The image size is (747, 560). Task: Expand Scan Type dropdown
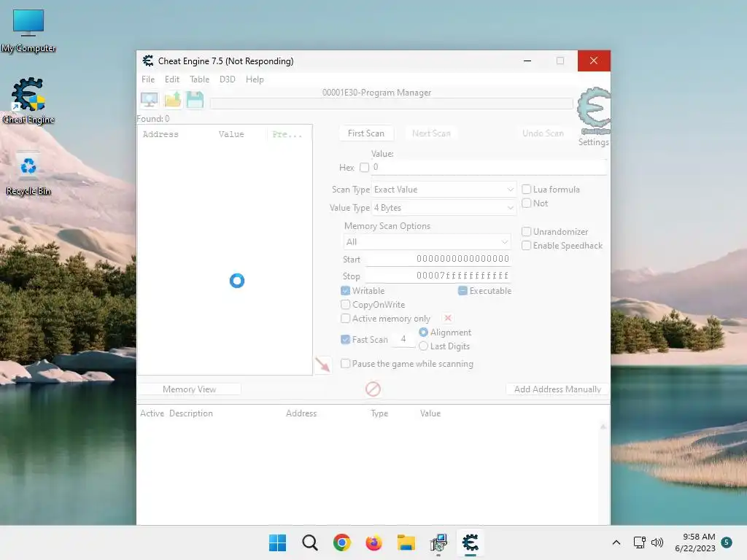pyautogui.click(x=444, y=190)
